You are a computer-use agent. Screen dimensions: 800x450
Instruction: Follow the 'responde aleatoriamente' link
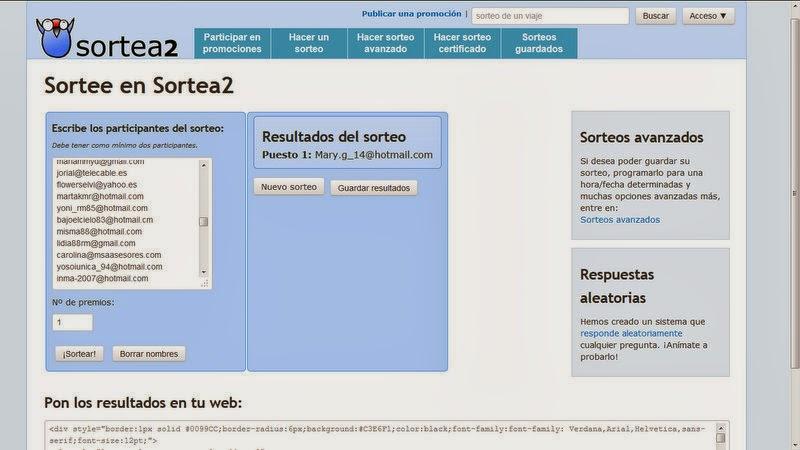(631, 333)
